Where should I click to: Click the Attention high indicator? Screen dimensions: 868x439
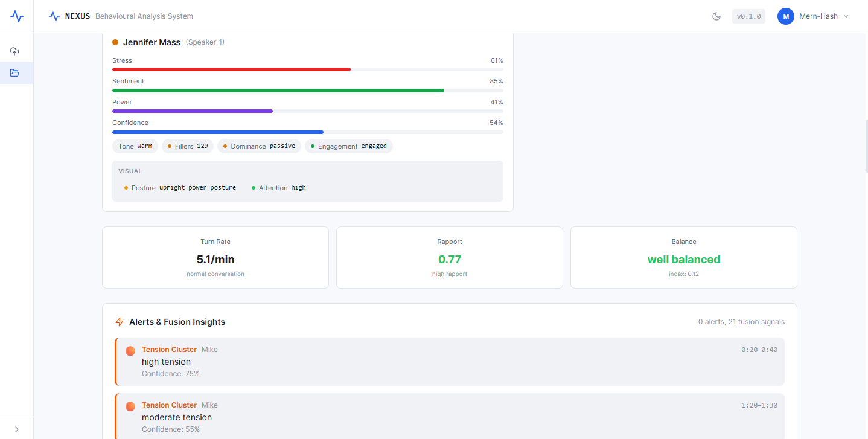point(279,188)
